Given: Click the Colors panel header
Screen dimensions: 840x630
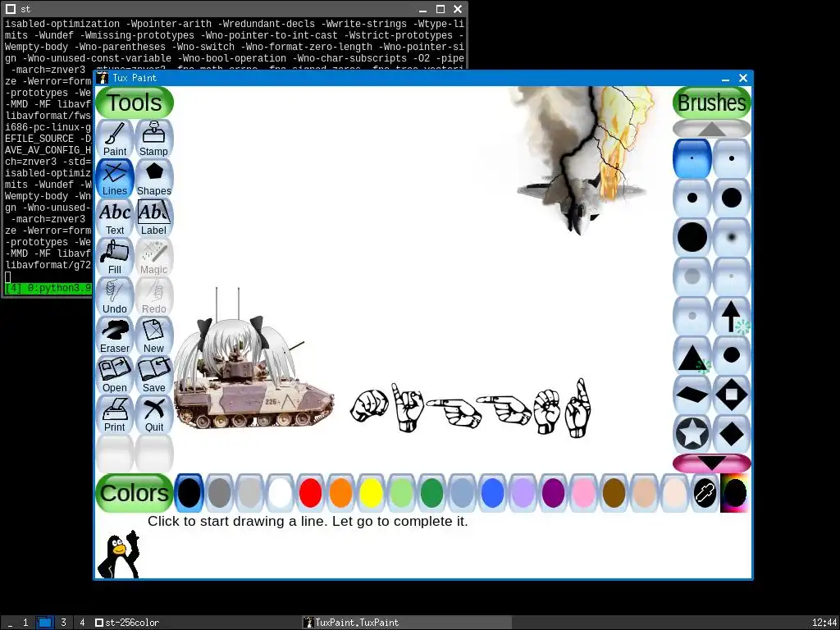Looking at the screenshot, I should coord(135,493).
